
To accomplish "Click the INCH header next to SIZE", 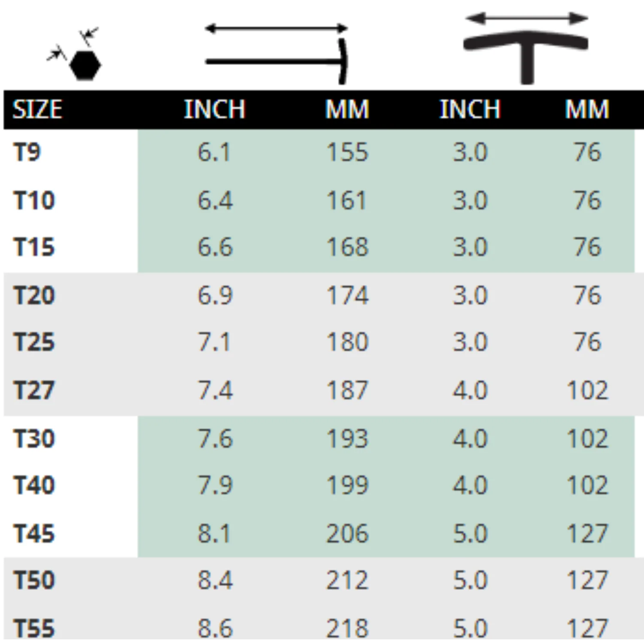I will 215,109.
